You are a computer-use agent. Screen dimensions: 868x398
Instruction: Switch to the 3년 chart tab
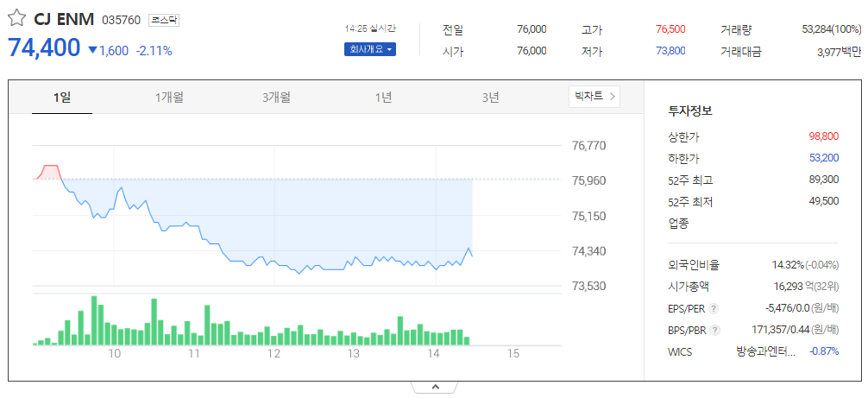(490, 98)
